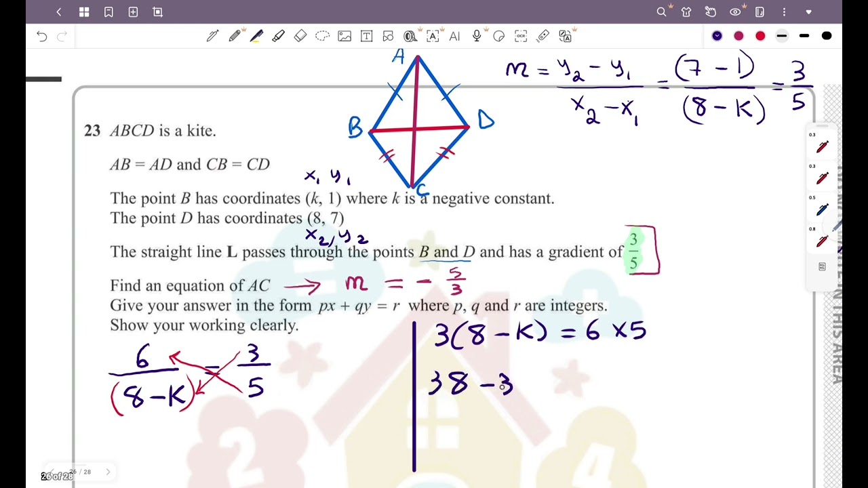Select the text box tool
Screen dimensions: 868x488
tap(366, 36)
